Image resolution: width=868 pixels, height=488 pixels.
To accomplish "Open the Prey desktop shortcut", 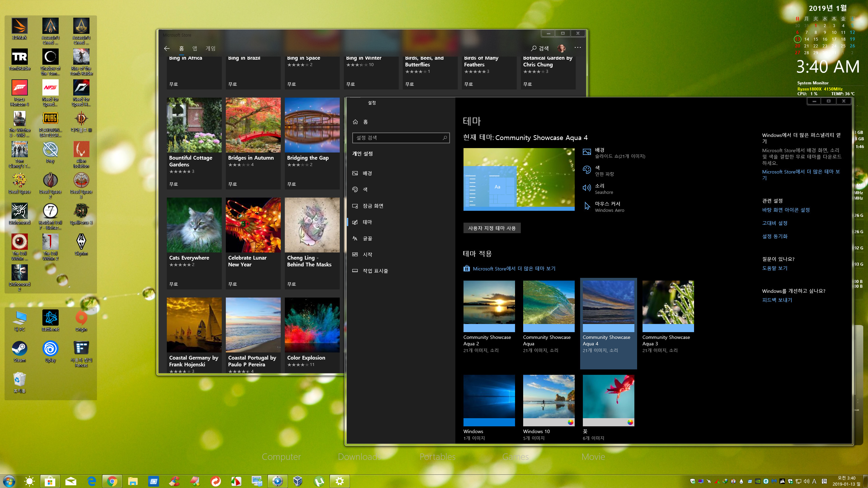I will (x=50, y=152).
